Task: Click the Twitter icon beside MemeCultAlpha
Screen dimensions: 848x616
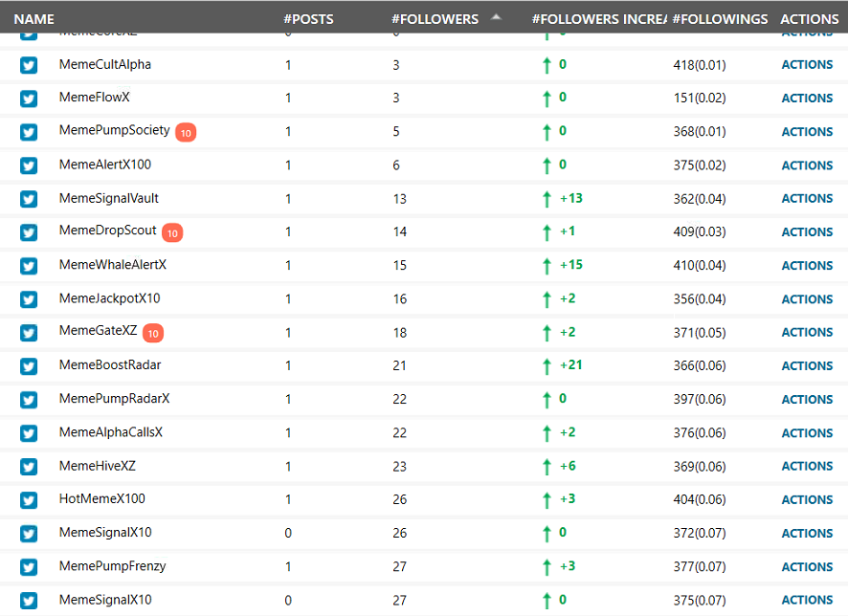Action: point(29,65)
